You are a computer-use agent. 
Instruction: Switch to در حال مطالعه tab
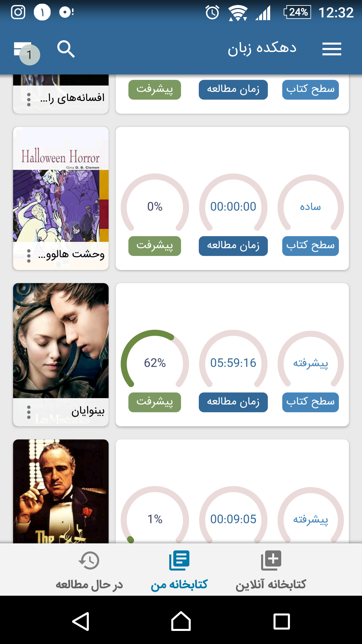click(x=89, y=570)
